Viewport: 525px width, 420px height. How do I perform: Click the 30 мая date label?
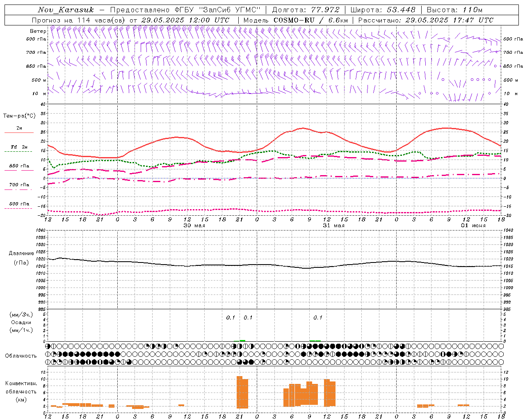194,226
